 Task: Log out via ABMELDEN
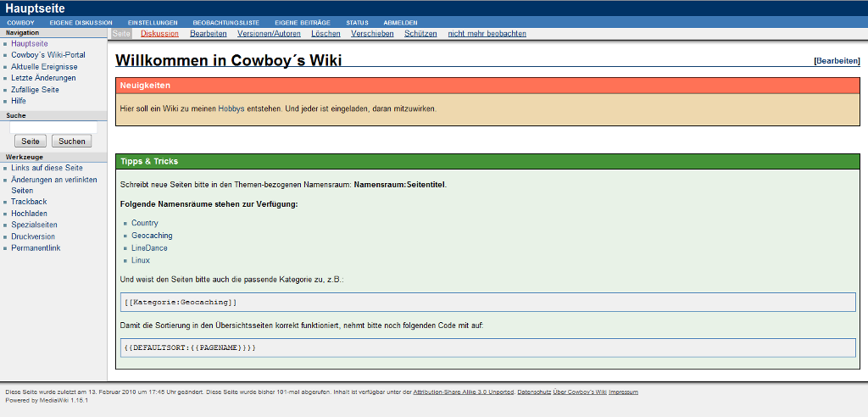point(400,23)
